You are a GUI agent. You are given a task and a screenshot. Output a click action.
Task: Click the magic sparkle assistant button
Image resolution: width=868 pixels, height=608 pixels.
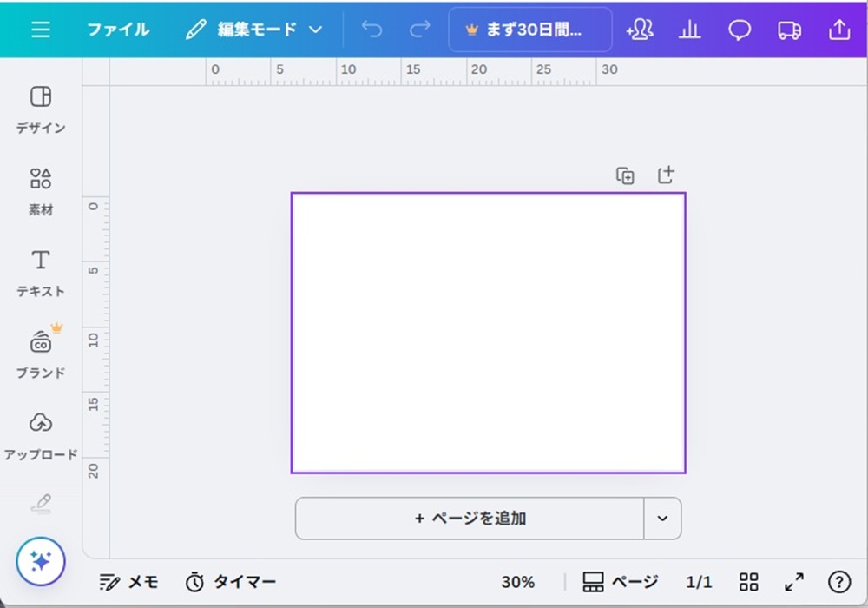pos(41,562)
